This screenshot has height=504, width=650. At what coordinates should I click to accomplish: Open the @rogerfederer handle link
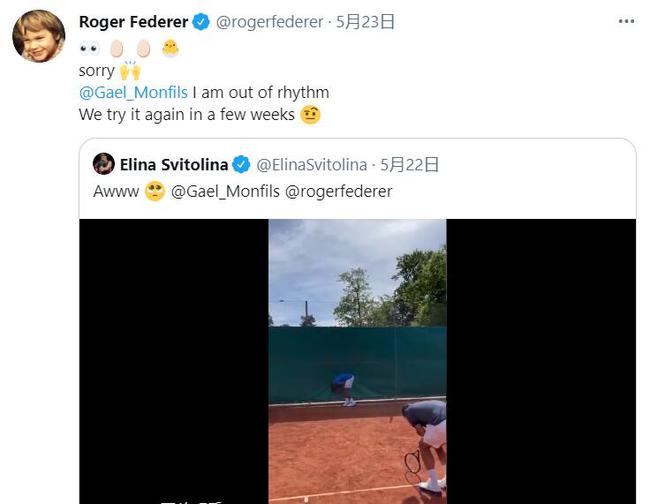[269, 22]
